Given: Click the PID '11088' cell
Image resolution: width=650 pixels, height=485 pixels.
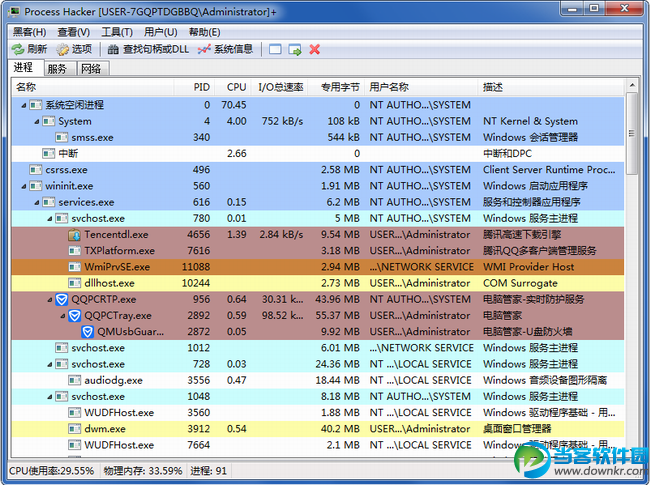Looking at the screenshot, I should tap(196, 267).
